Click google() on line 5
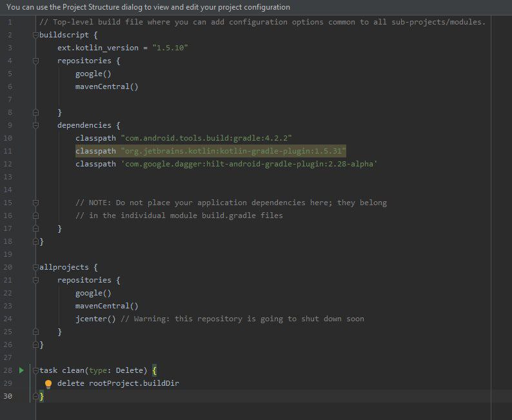 click(94, 74)
